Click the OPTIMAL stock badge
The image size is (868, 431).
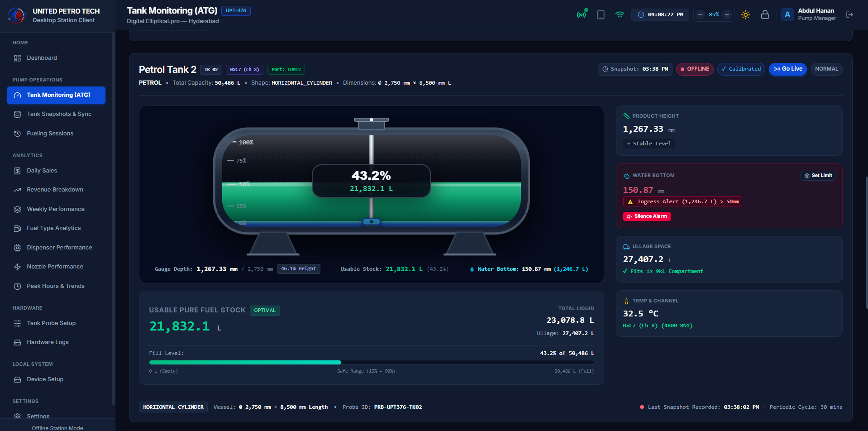tap(265, 311)
